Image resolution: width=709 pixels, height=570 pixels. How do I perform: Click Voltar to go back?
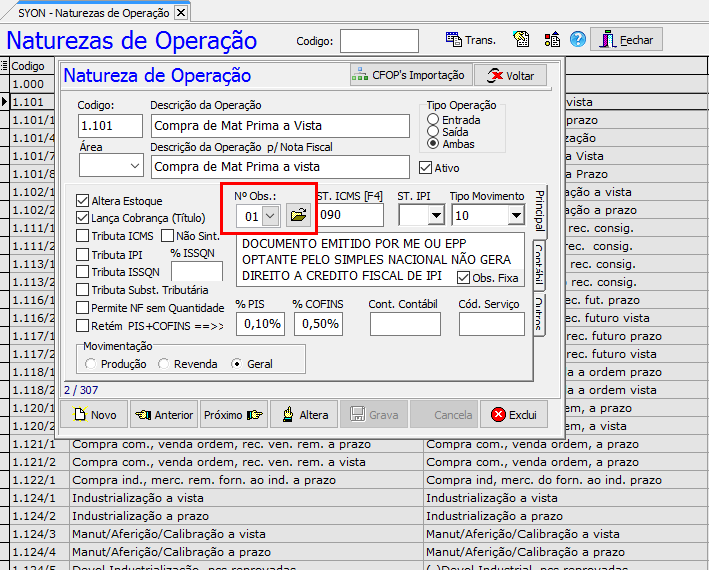point(510,75)
